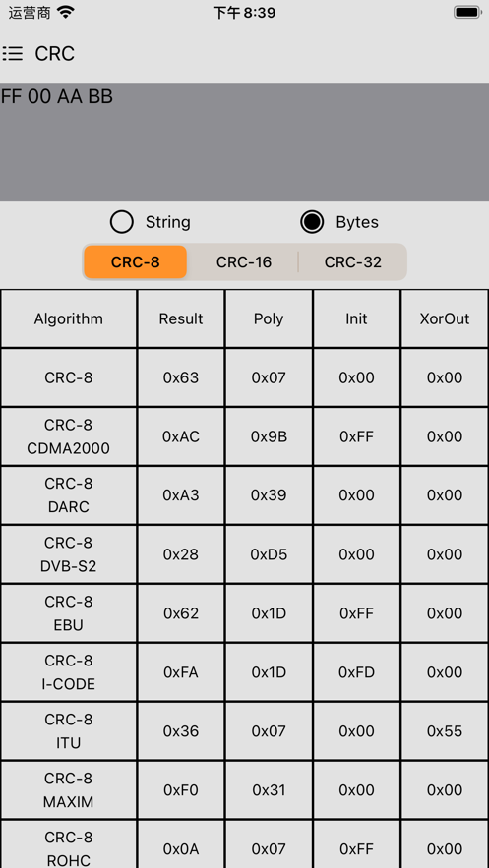
Task: Tap the CRC-8 EBU result 0x62
Action: pyautogui.click(x=181, y=613)
